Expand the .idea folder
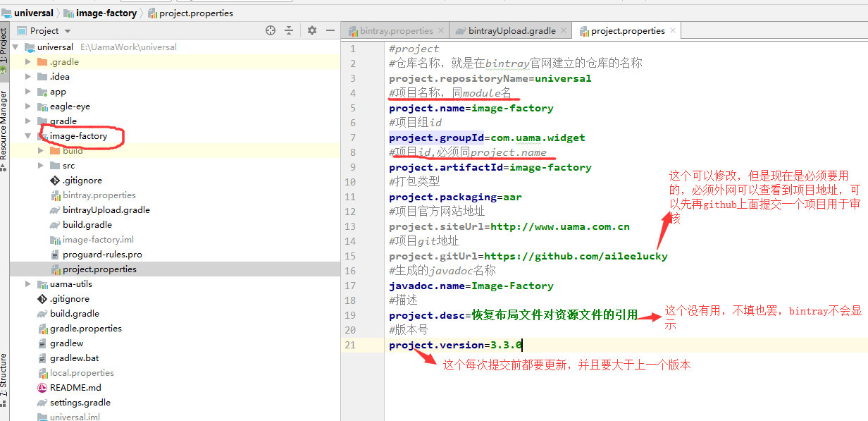The image size is (868, 421). click(28, 77)
